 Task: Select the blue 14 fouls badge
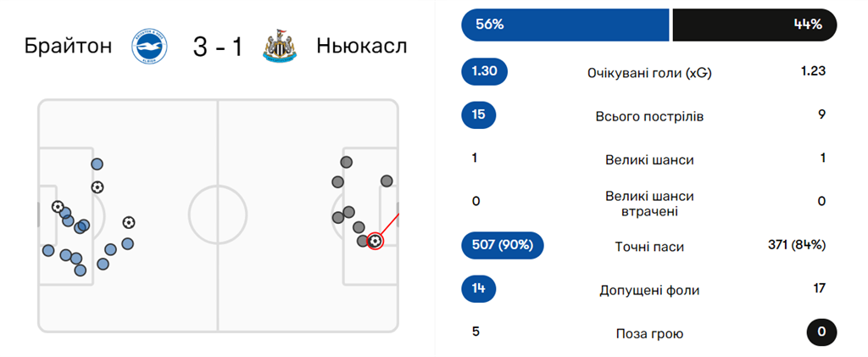pyautogui.click(x=478, y=289)
